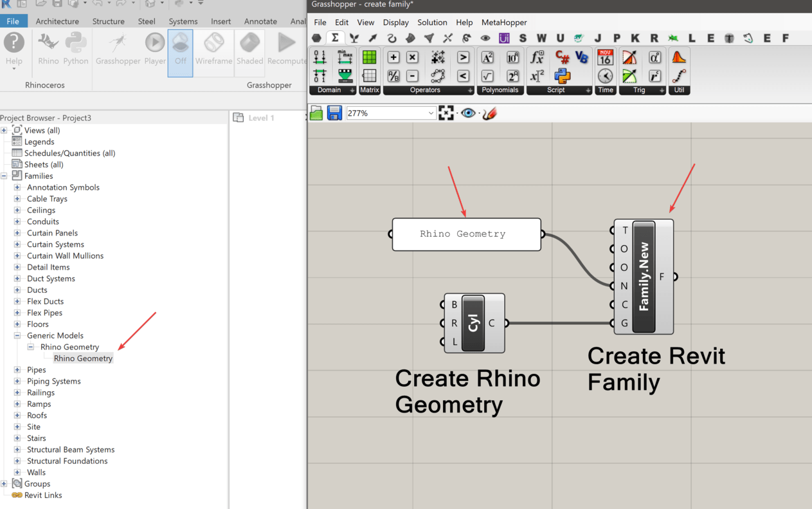This screenshot has width=812, height=509.
Task: Click the Grasshopper button in Revit ribbon
Action: point(118,49)
